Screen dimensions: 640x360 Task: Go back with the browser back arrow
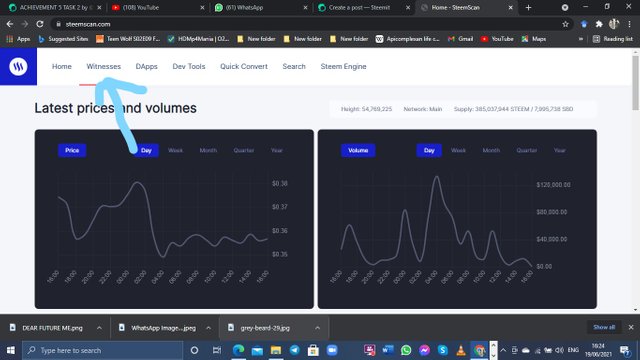click(10, 24)
